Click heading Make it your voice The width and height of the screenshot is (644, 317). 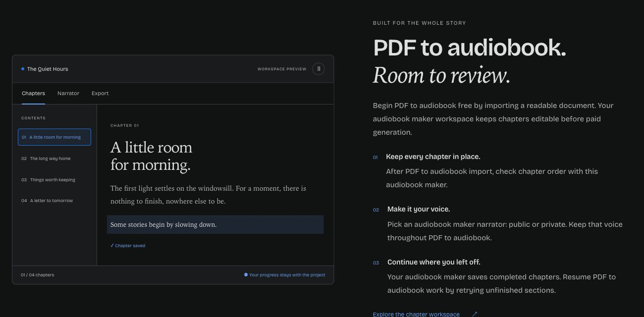click(419, 209)
